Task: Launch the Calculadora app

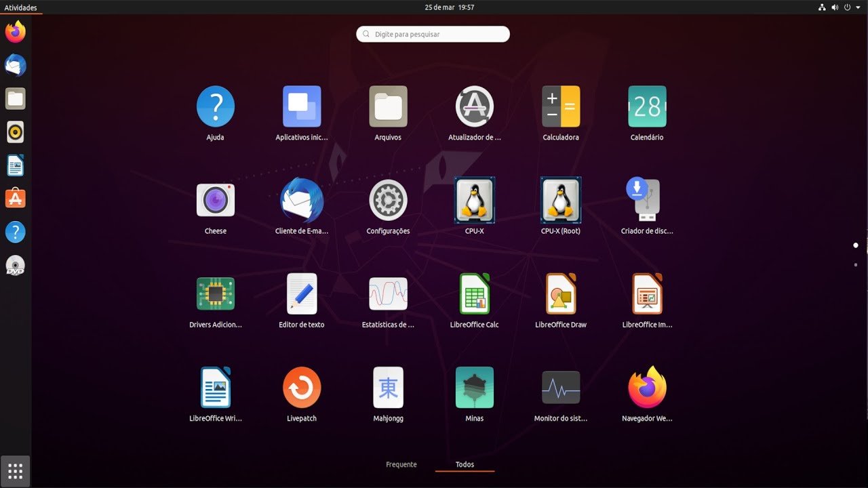Action: 561,106
